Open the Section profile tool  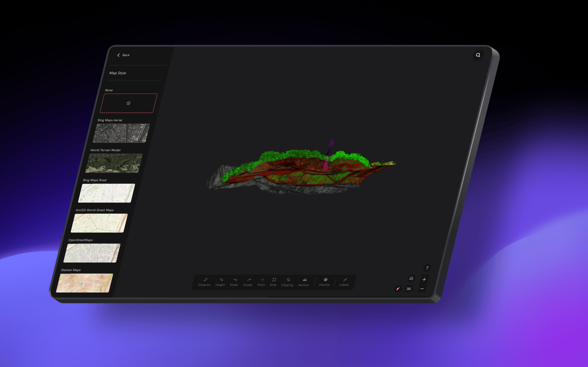pos(304,282)
